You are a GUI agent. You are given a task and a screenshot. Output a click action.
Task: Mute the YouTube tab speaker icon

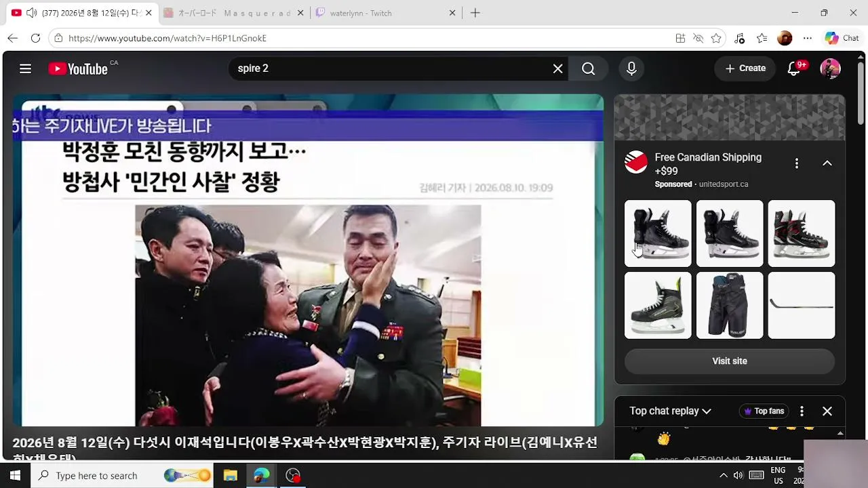coord(31,13)
